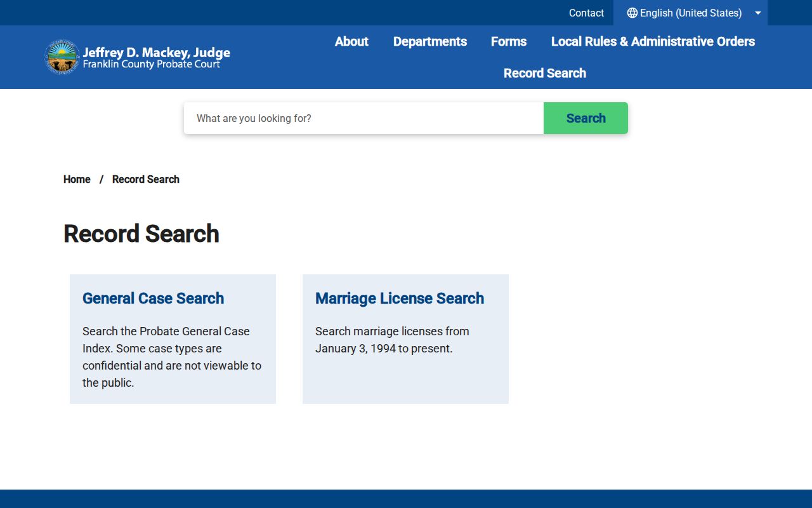Open the Forms menu
The width and height of the screenshot is (812, 508).
pos(509,41)
